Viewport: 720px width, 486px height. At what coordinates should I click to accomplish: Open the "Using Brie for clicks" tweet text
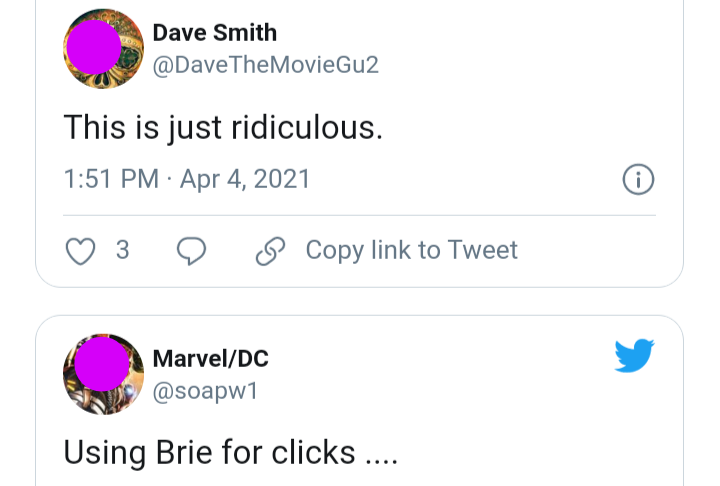[230, 452]
